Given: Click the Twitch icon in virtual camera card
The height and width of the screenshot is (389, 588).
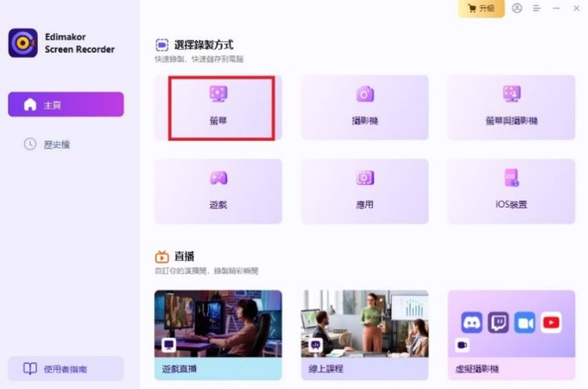Looking at the screenshot, I should pyautogui.click(x=498, y=322).
